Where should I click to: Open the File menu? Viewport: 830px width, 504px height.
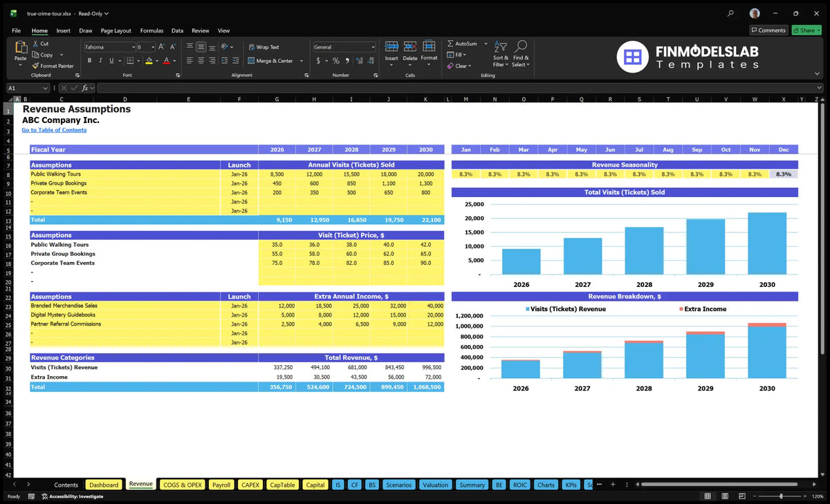[x=16, y=30]
